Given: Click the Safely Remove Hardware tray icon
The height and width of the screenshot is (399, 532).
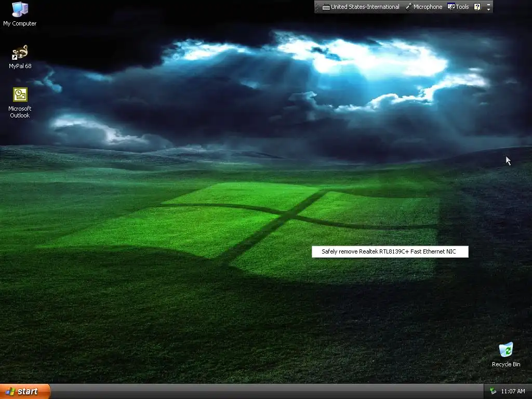Looking at the screenshot, I should 493,391.
